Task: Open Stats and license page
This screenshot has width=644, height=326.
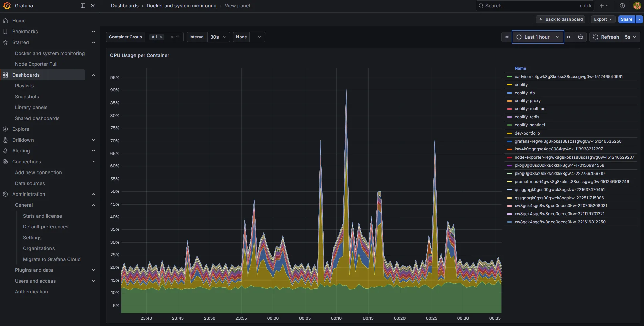Action: pyautogui.click(x=42, y=216)
